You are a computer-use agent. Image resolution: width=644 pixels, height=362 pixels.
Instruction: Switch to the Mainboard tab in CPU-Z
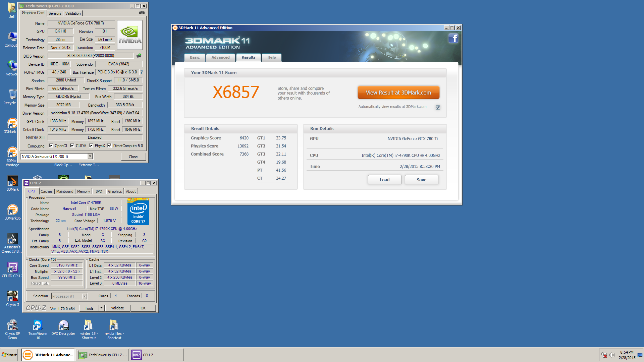[x=65, y=191]
